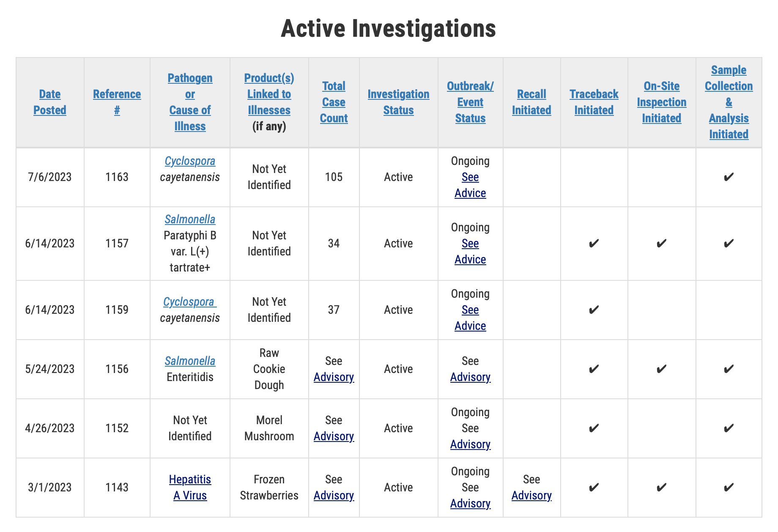778x532 pixels.
Task: Click See Advice for reference 1159
Action: [x=470, y=318]
